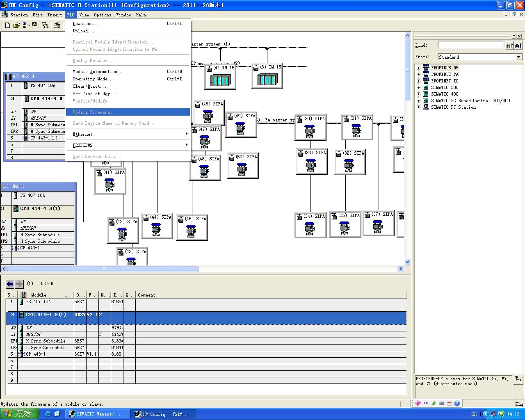The width and height of the screenshot is (525, 420).
Task: Click the CH language indicator in the taskbar
Action: 474,414
